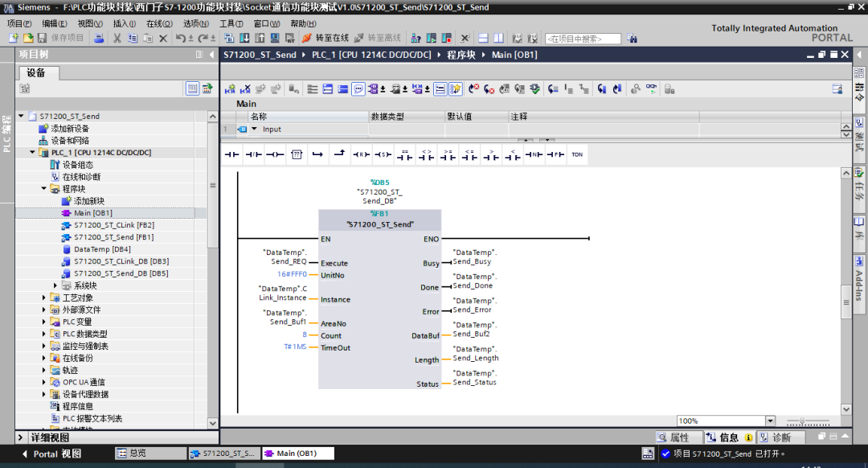Click the compile icon in the main toolbar

[228, 39]
